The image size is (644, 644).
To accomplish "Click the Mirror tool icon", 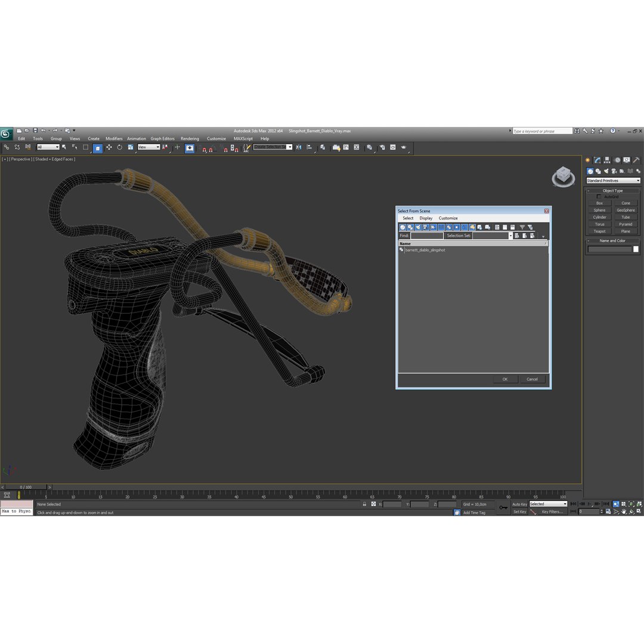I will (x=299, y=147).
